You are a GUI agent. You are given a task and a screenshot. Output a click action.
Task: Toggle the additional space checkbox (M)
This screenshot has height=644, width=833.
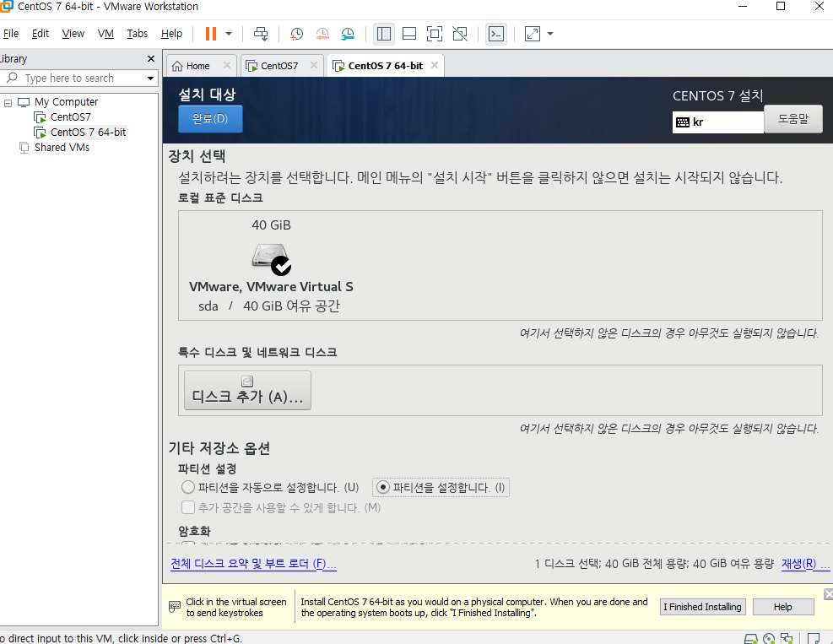pyautogui.click(x=188, y=507)
